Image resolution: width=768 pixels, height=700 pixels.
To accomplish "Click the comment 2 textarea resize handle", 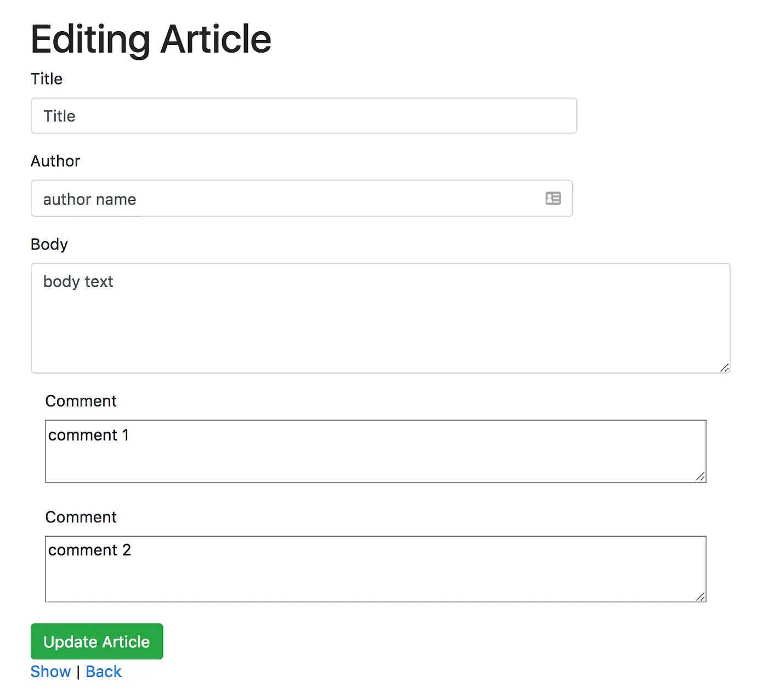I will point(700,596).
